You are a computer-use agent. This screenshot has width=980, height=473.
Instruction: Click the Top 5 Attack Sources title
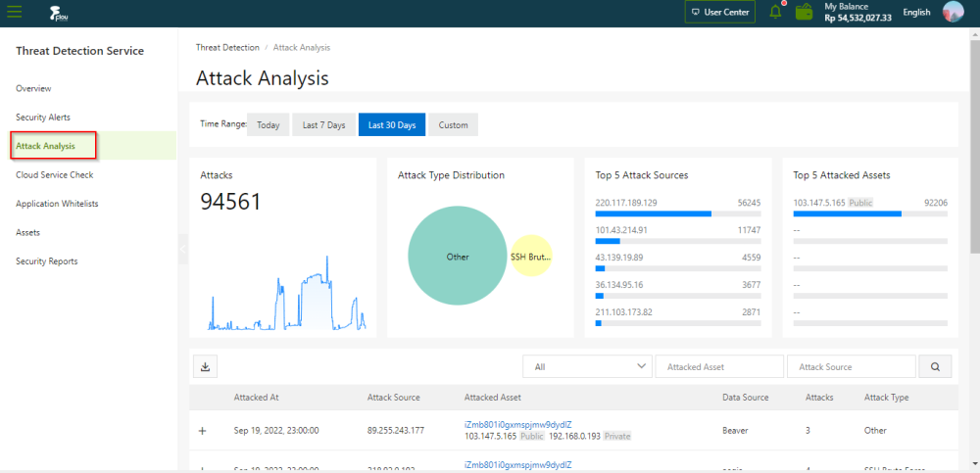coord(642,175)
